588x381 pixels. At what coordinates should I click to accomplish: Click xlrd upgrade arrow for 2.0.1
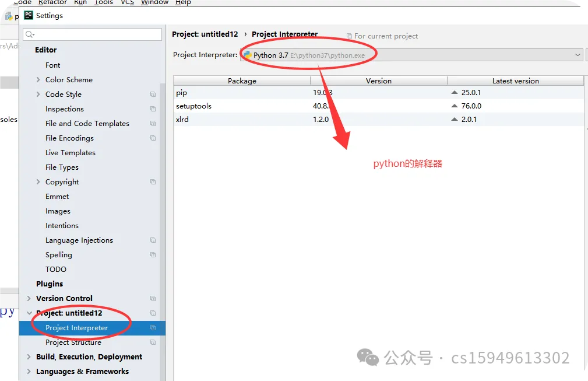pyautogui.click(x=455, y=120)
